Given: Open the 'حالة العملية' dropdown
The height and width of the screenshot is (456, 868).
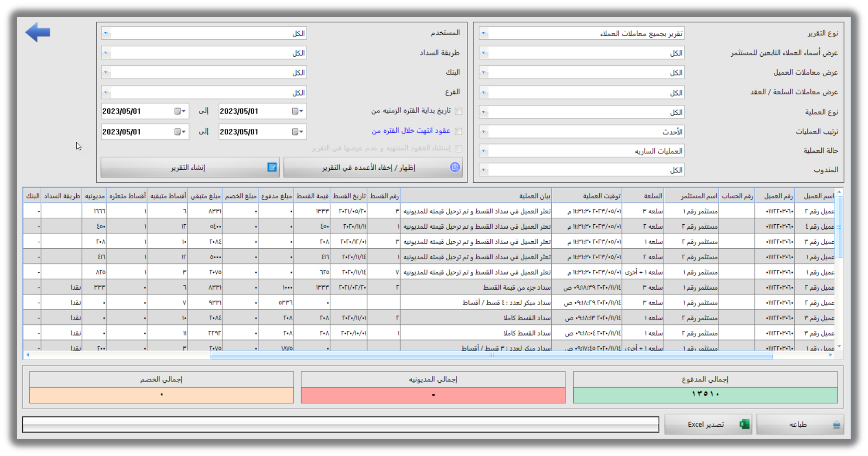Looking at the screenshot, I should (484, 151).
